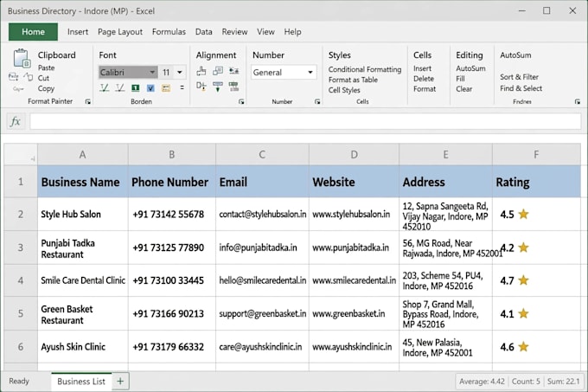Viewport: 588px width, 392px height.
Task: Open the font size 11 dropdown arrow
Action: [180, 72]
